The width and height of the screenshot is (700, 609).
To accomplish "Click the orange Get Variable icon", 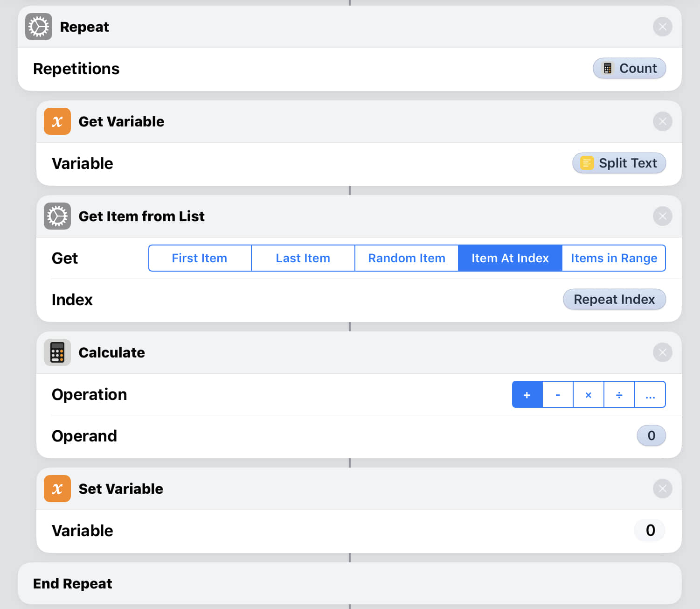I will click(x=57, y=121).
